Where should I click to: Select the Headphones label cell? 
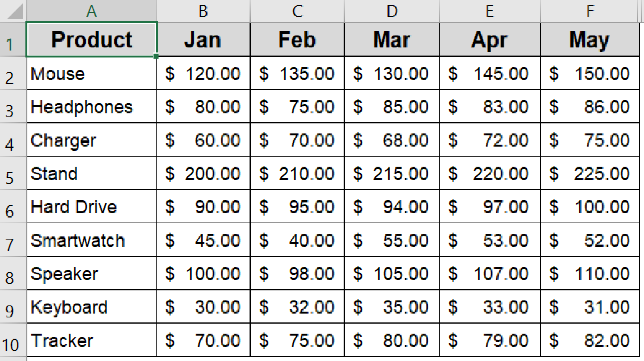tap(91, 107)
